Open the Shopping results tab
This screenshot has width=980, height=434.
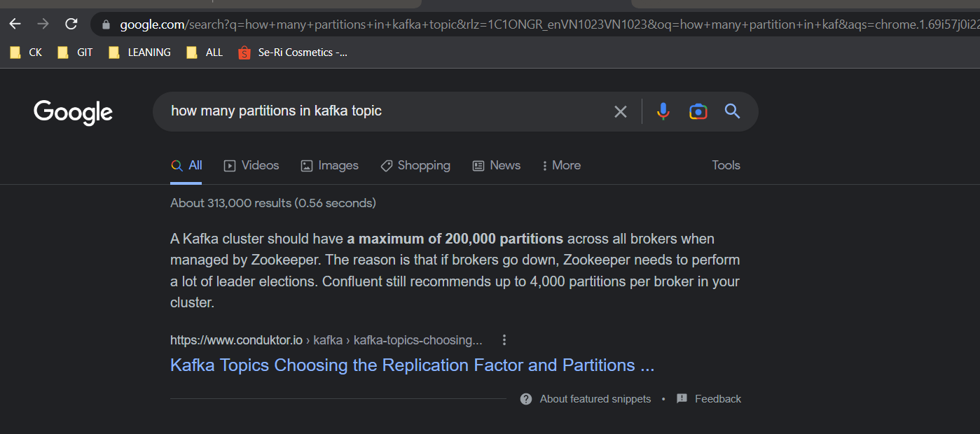pos(415,166)
